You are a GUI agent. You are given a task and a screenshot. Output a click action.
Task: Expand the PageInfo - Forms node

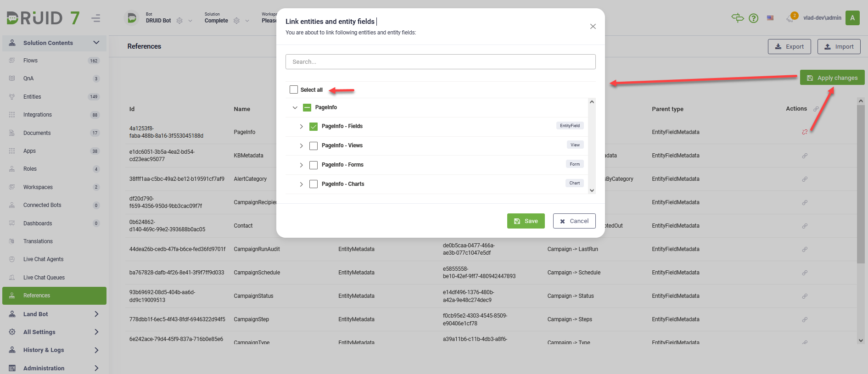(x=301, y=165)
